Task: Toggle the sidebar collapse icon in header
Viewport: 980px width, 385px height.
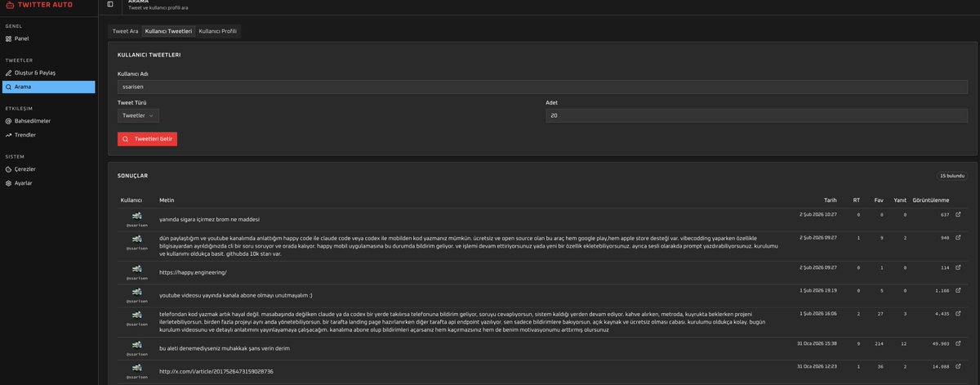Action: point(110,4)
